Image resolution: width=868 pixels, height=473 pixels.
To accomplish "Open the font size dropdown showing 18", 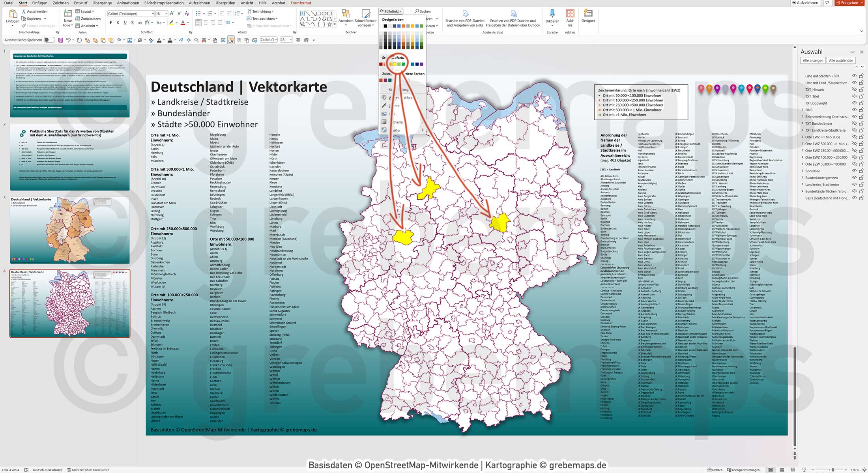I will [x=163, y=13].
